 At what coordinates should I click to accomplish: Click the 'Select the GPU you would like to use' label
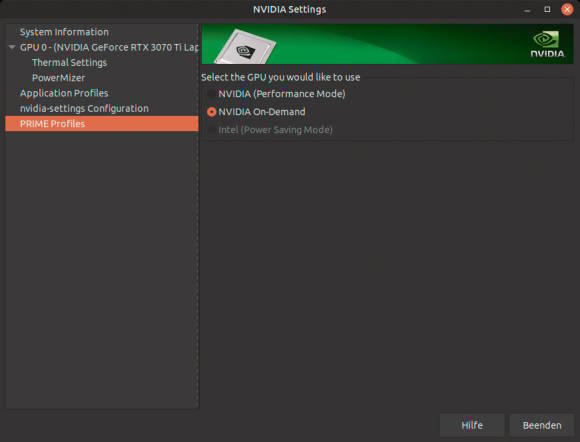(280, 77)
